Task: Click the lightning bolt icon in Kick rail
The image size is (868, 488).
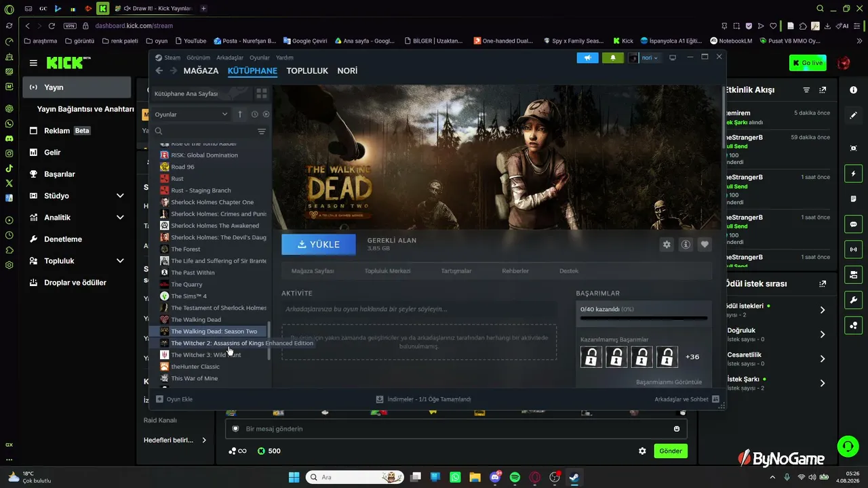Action: coord(853,174)
